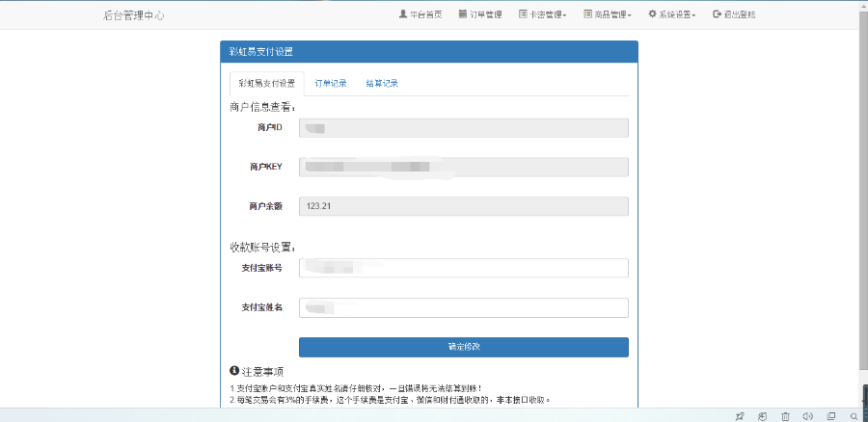Click the 收款账号设置 section heading

tap(263, 247)
